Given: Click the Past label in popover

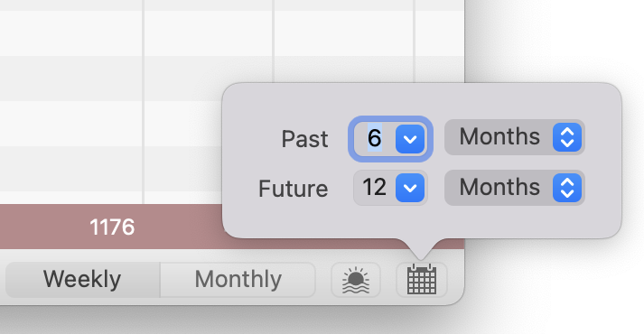Looking at the screenshot, I should 304,139.
